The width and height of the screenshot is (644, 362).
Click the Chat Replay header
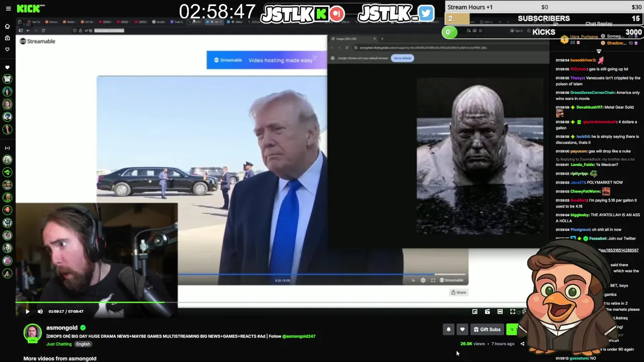click(x=599, y=24)
